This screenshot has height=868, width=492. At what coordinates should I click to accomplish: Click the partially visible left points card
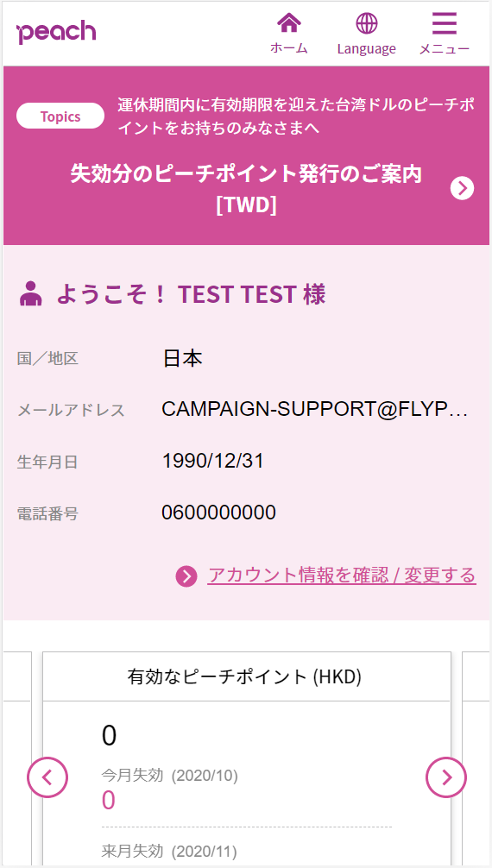tap(17, 758)
